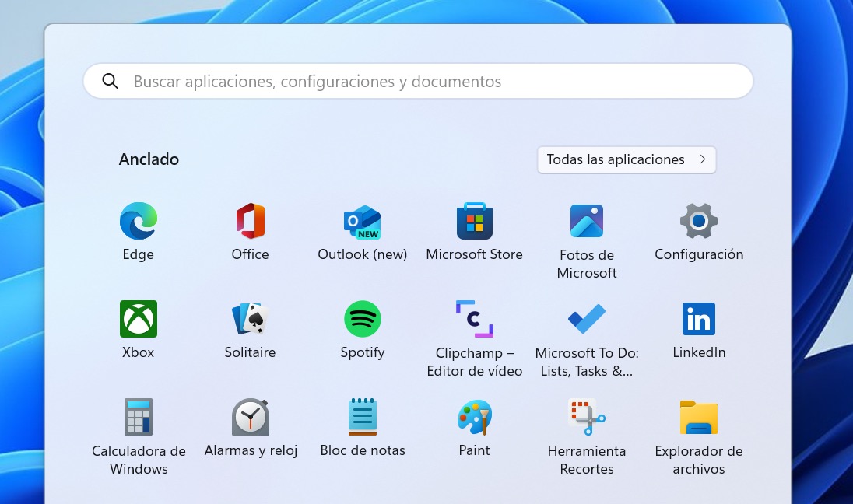
Task: Launch the Xbox app icon
Action: pos(139,319)
